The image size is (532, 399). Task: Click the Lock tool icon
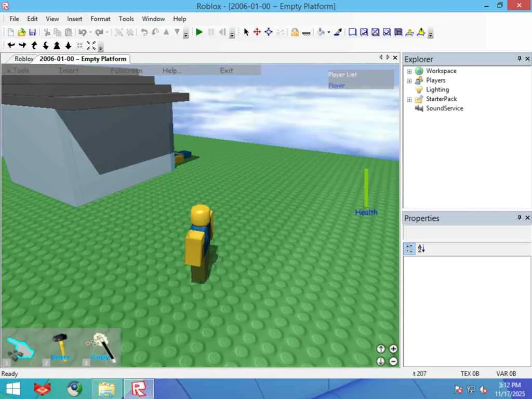[295, 32]
